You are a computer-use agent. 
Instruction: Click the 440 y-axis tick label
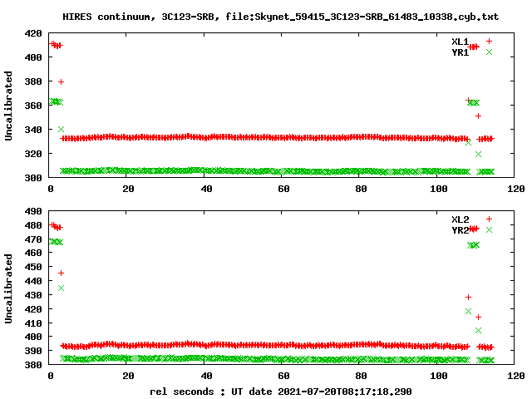click(33, 281)
